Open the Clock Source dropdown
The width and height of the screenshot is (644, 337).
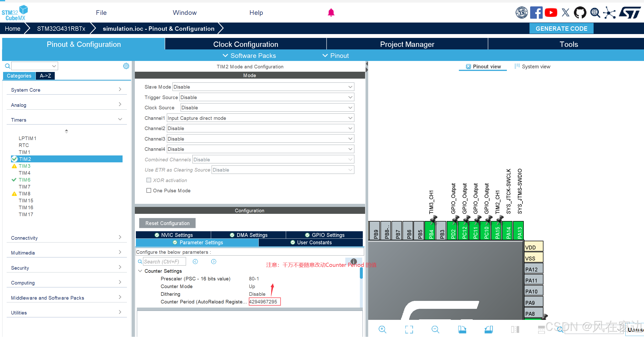[267, 108]
